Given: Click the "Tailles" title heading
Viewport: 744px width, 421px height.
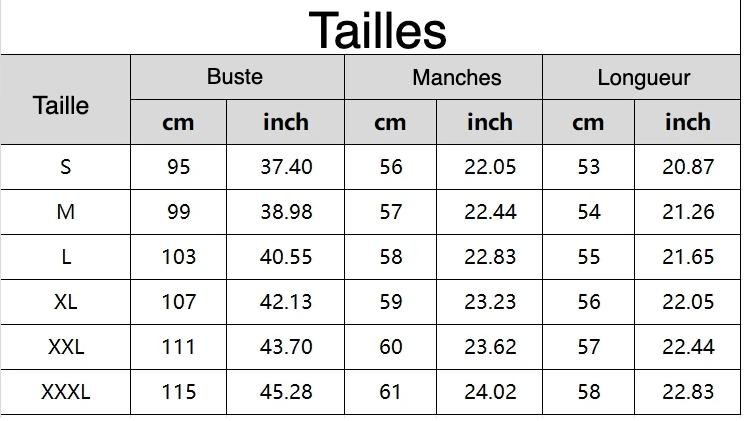Looking at the screenshot, I should point(377,29).
